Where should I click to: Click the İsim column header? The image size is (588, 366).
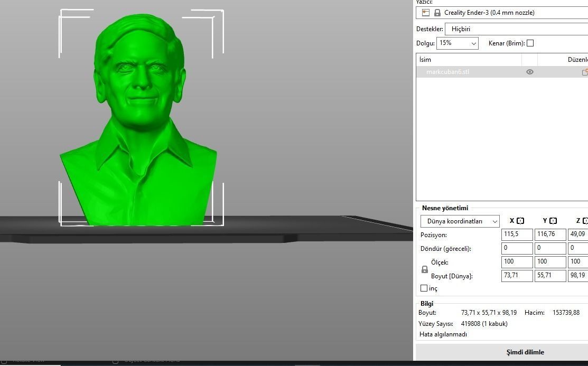coord(469,60)
